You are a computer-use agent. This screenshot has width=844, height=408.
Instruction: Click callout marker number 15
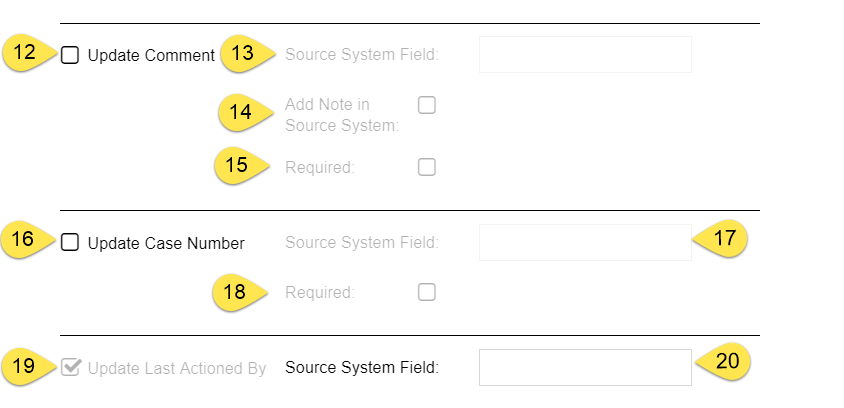coord(237,166)
